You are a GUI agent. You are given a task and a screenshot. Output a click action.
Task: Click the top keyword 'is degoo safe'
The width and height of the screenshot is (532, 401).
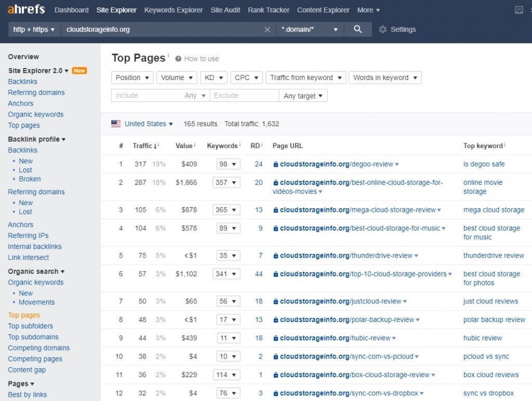pyautogui.click(x=484, y=164)
